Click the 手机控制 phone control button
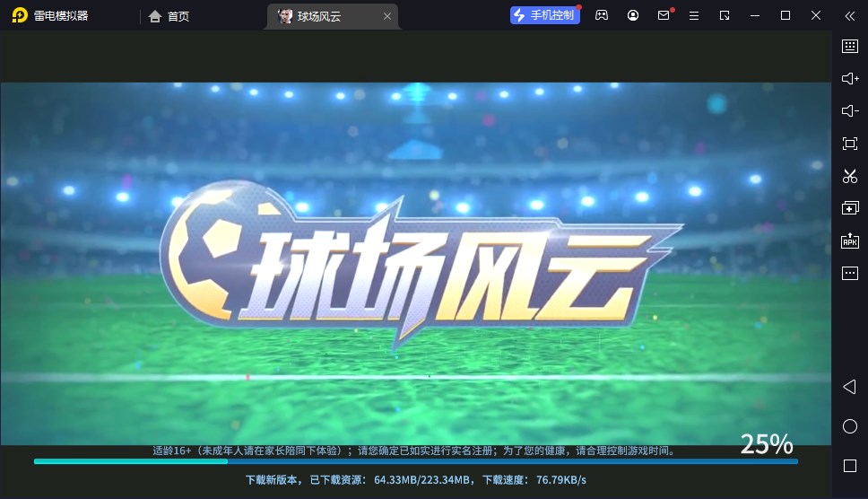The width and height of the screenshot is (868, 499). [x=545, y=15]
